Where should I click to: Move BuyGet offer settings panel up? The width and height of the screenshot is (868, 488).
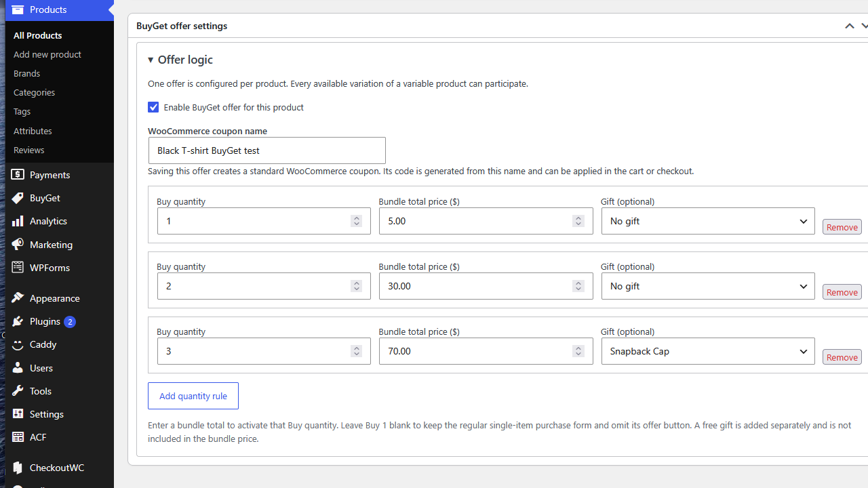tap(849, 26)
